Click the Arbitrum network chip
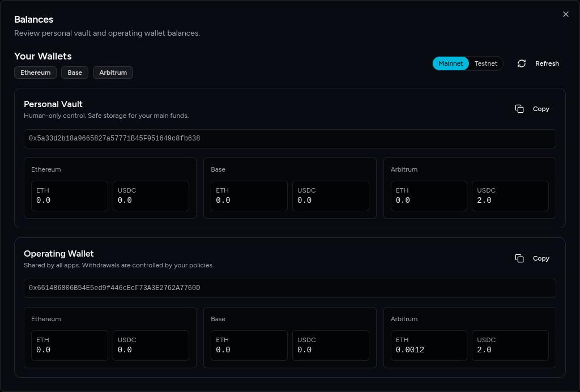The height and width of the screenshot is (392, 580). (x=113, y=73)
